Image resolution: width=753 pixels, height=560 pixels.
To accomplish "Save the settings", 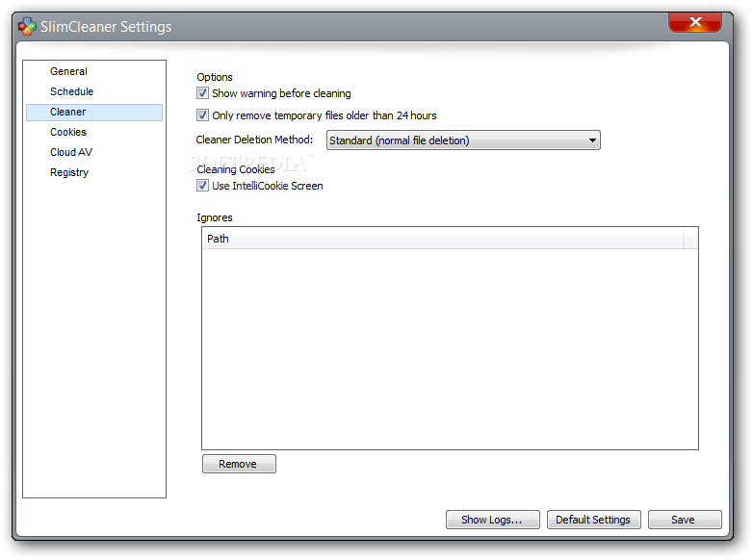I will [x=685, y=520].
